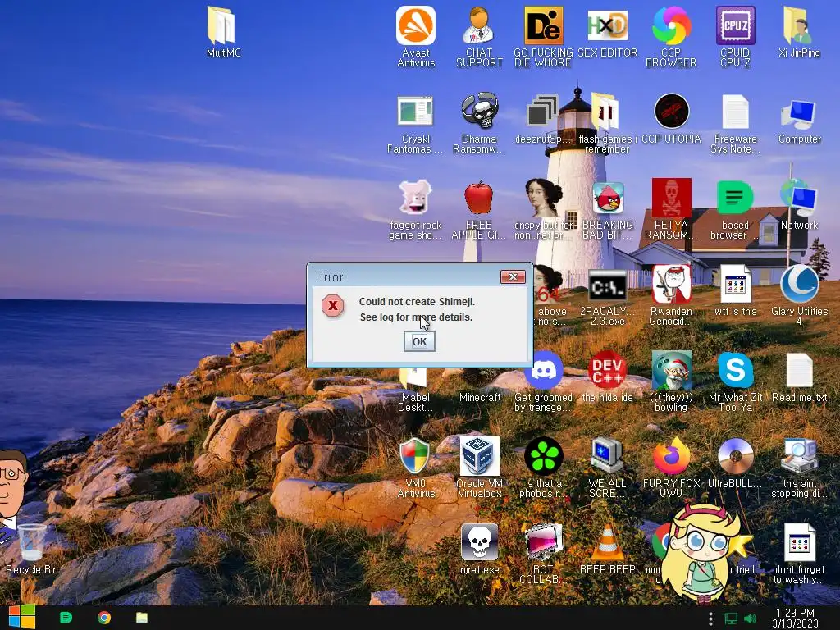This screenshot has height=630, width=840.
Task: Select the WE ALL SCRE... computer icon
Action: pyautogui.click(x=607, y=467)
